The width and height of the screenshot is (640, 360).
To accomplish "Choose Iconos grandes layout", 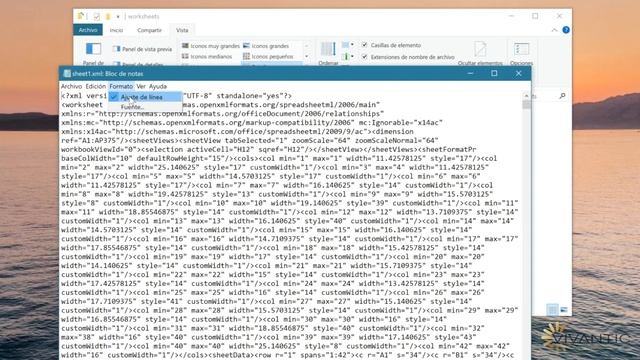I will 266,46.
